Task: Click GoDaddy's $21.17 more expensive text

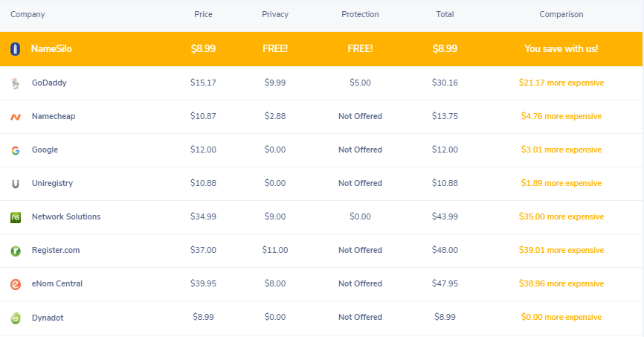Action: (x=561, y=83)
